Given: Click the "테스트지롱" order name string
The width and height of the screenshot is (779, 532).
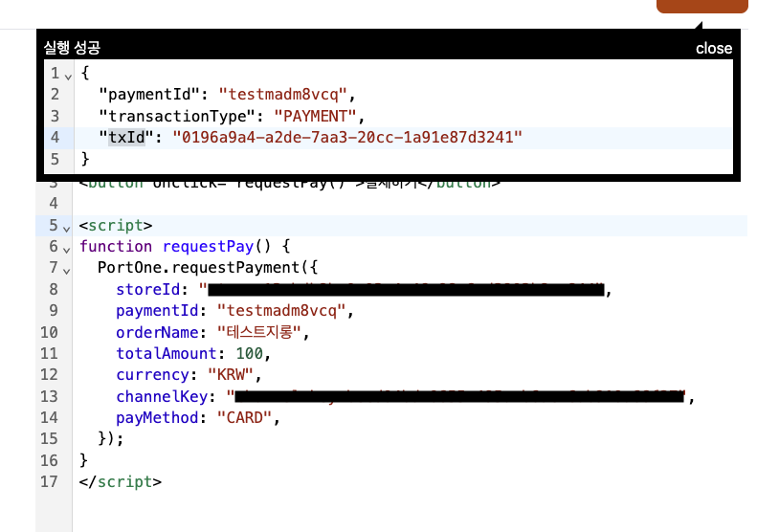Looking at the screenshot, I should tap(258, 332).
